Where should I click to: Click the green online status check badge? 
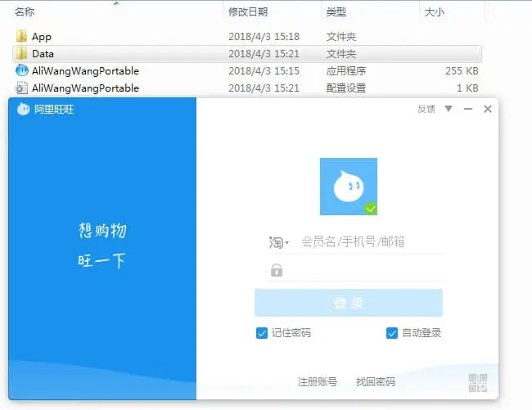click(371, 209)
